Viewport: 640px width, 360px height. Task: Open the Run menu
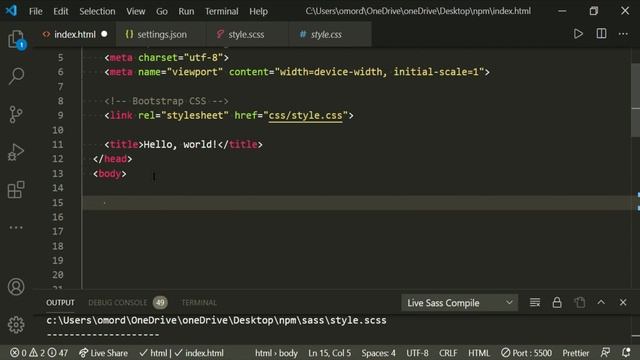[x=186, y=11]
